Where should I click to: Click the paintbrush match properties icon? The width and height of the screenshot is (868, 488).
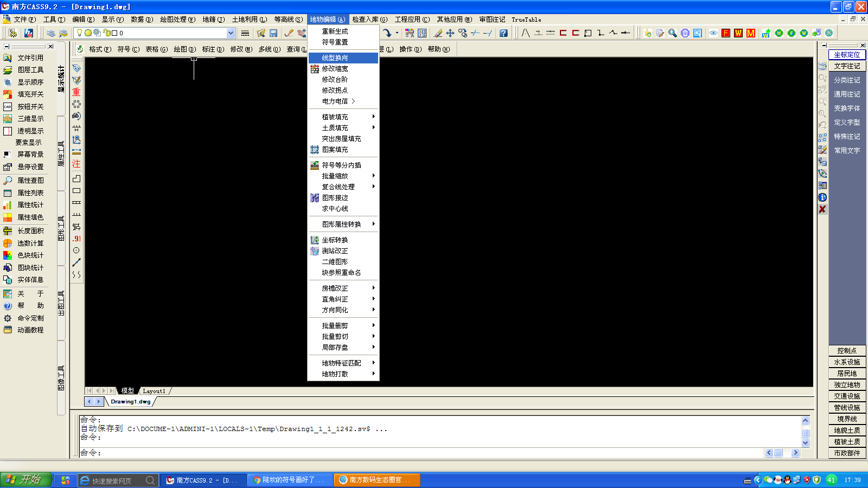pyautogui.click(x=289, y=33)
